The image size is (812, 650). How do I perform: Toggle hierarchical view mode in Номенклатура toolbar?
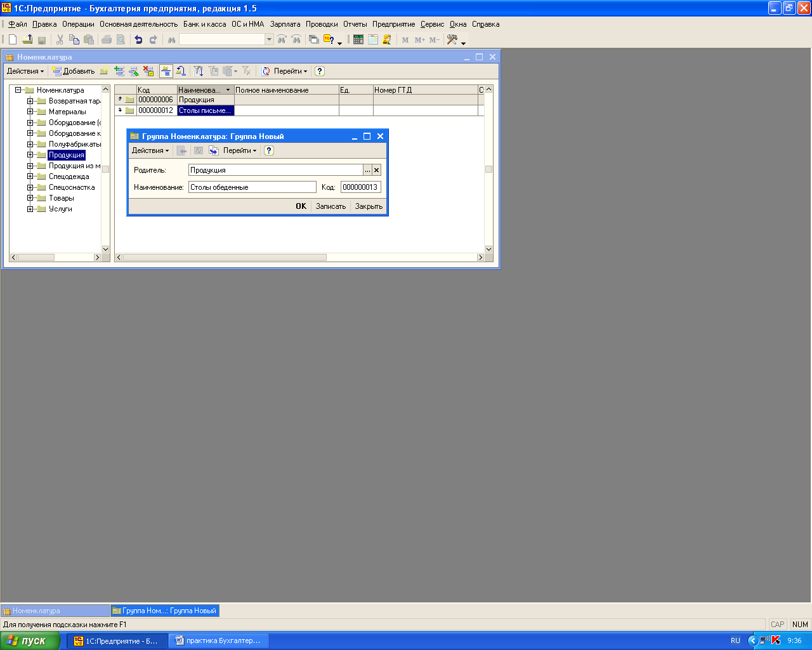click(x=166, y=71)
